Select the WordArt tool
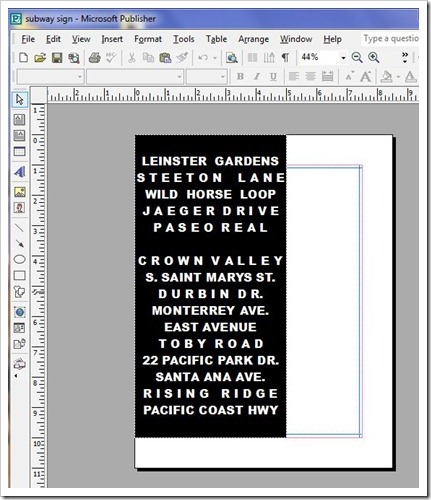431x500 pixels. point(19,172)
